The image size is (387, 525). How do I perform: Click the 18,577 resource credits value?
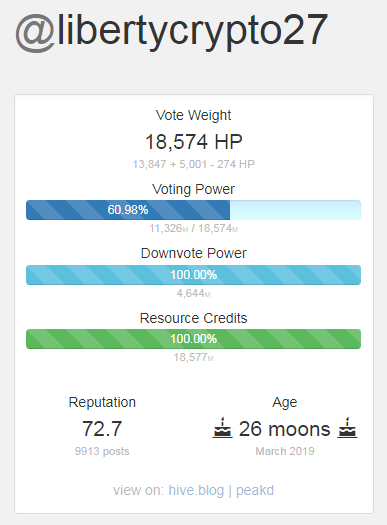pyautogui.click(x=194, y=357)
